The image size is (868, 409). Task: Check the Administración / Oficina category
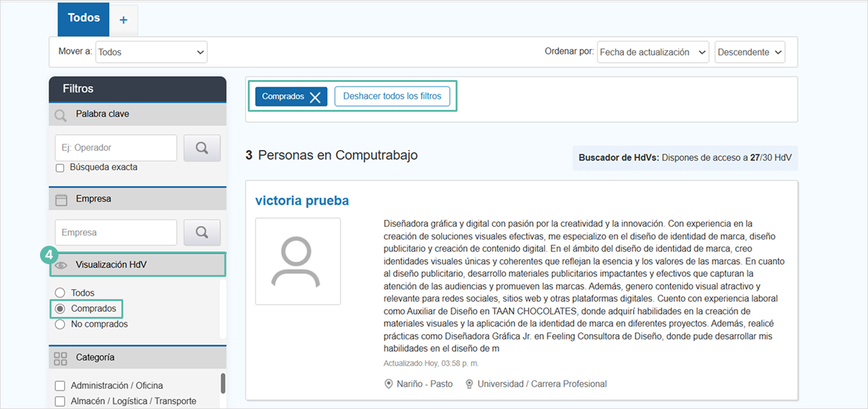[x=60, y=386]
